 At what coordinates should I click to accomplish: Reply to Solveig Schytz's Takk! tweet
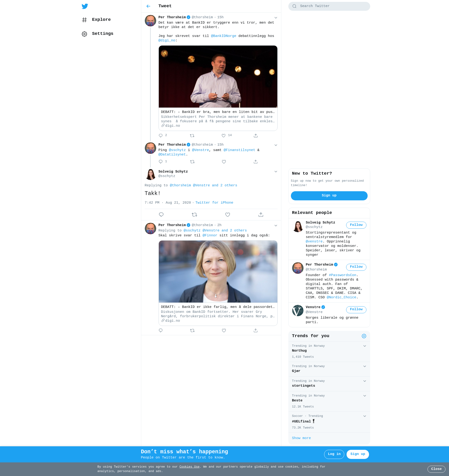tap(161, 215)
